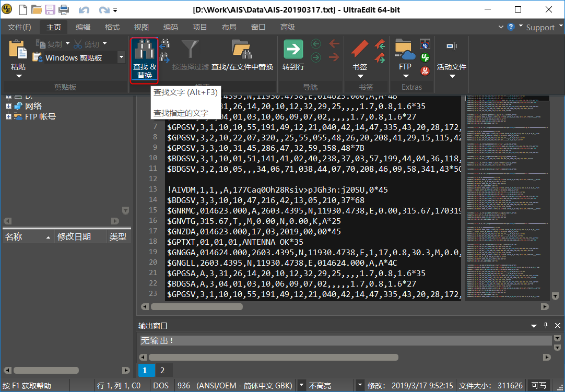Toggle the 可写 read/write status indicator
Viewport: 565px width, 392px height.
[539, 386]
